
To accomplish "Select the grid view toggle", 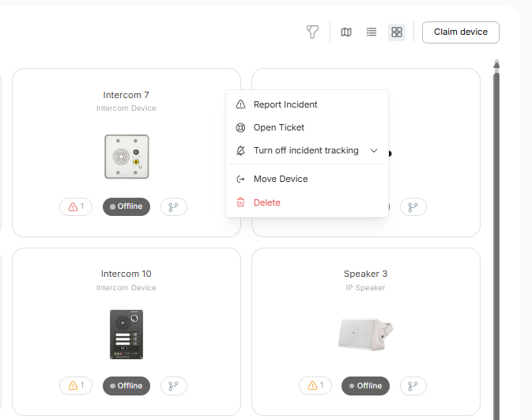I will [x=397, y=32].
